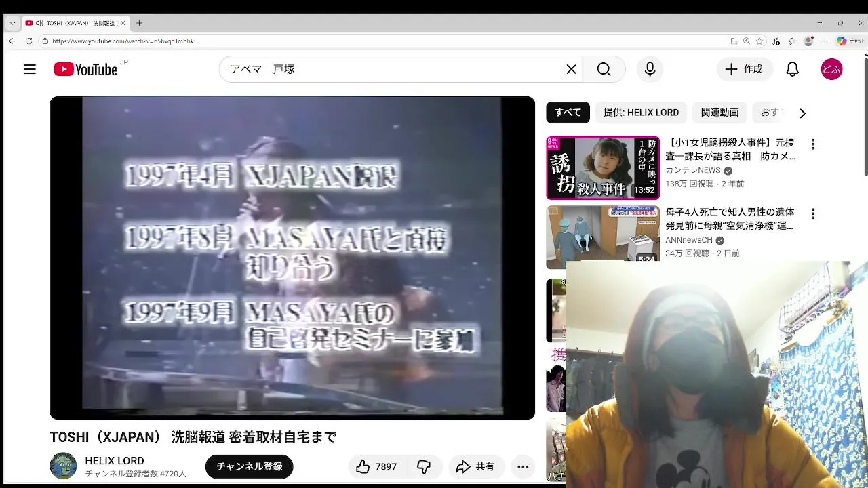Close the TOSHI (XJAPAN) browser tab

123,23
